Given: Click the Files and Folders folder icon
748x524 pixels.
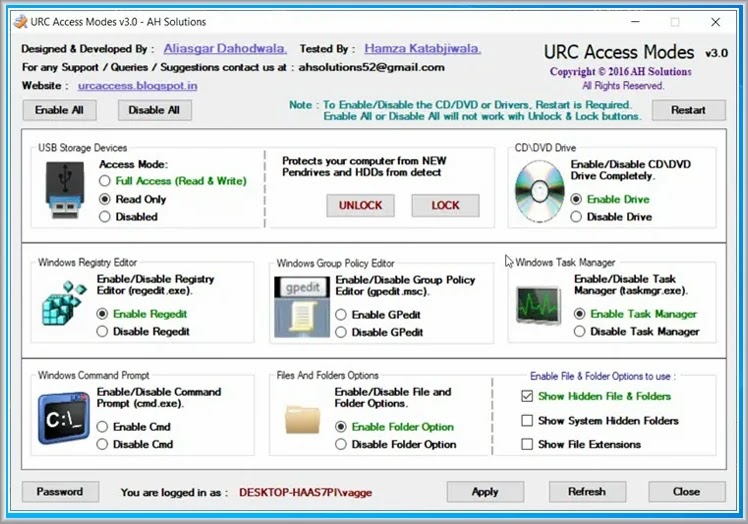Looking at the screenshot, I should (302, 419).
